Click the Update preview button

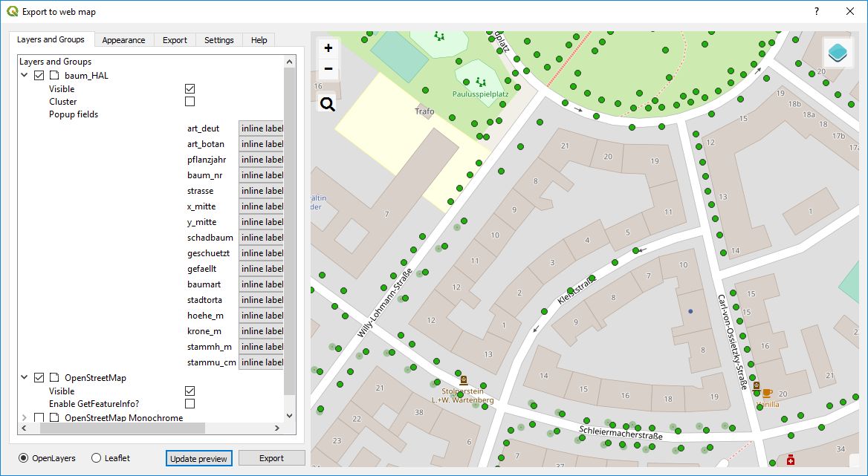click(x=198, y=458)
